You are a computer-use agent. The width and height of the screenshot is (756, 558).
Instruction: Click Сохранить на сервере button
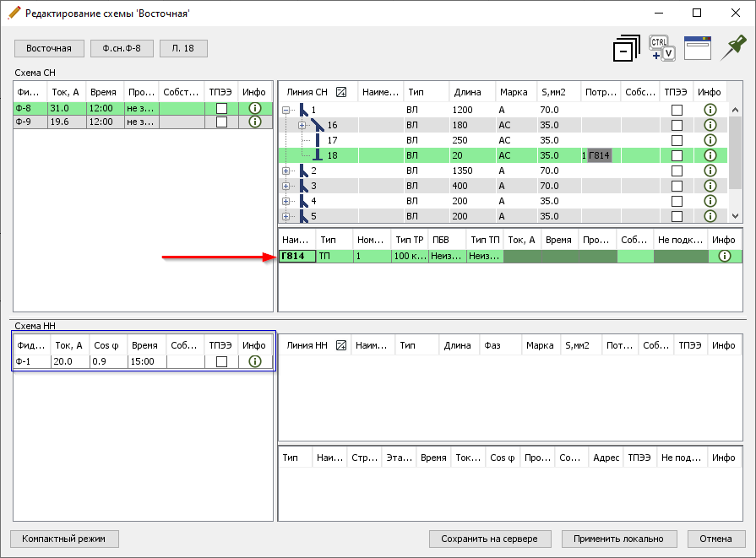(x=490, y=539)
